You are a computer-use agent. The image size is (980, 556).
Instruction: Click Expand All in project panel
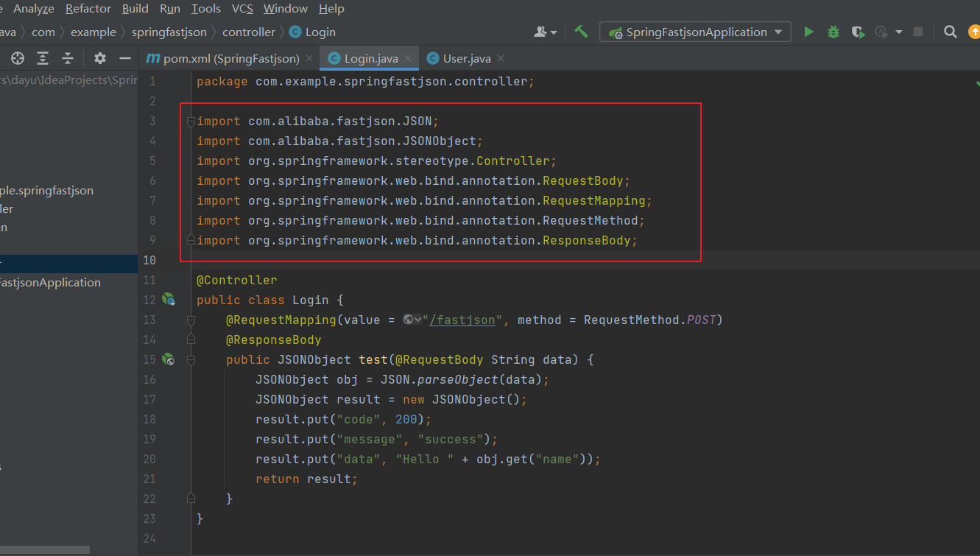[x=43, y=58]
